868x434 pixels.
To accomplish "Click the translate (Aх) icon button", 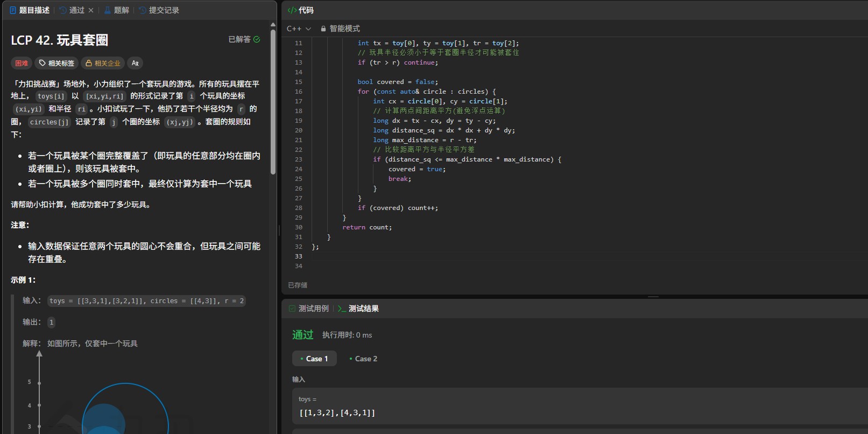I will (135, 63).
